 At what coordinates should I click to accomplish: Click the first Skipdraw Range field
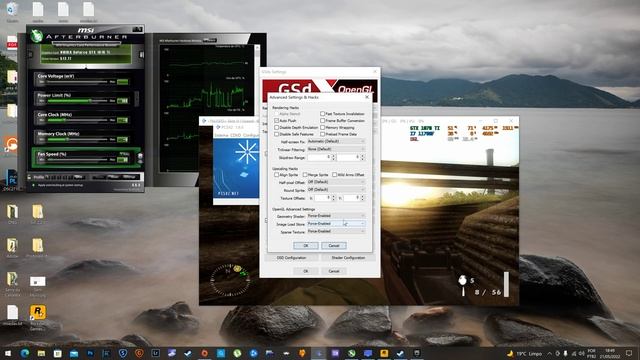click(319, 157)
